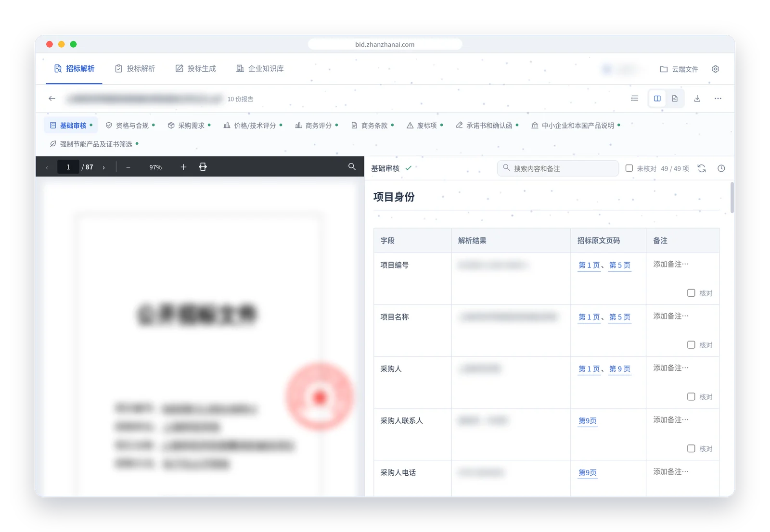Select the 投标解析 top tab
Image resolution: width=770 pixels, height=532 pixels.
[x=135, y=69]
